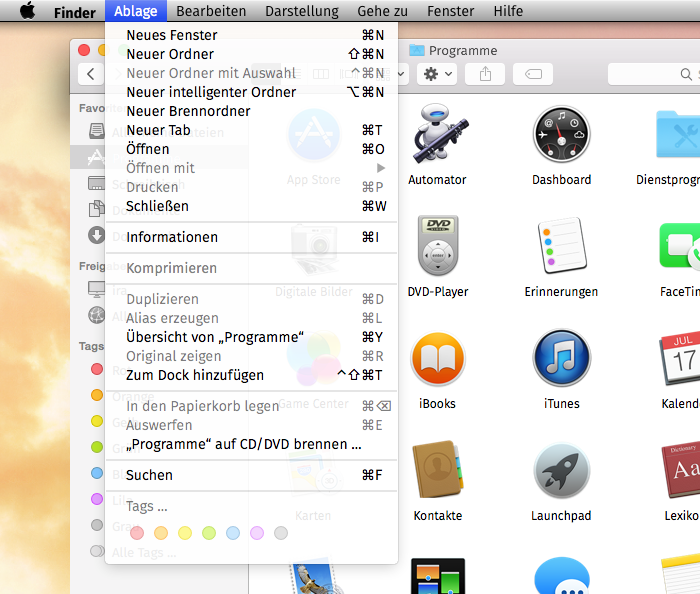Open the Fenster menu
This screenshot has width=700, height=594.
point(450,11)
